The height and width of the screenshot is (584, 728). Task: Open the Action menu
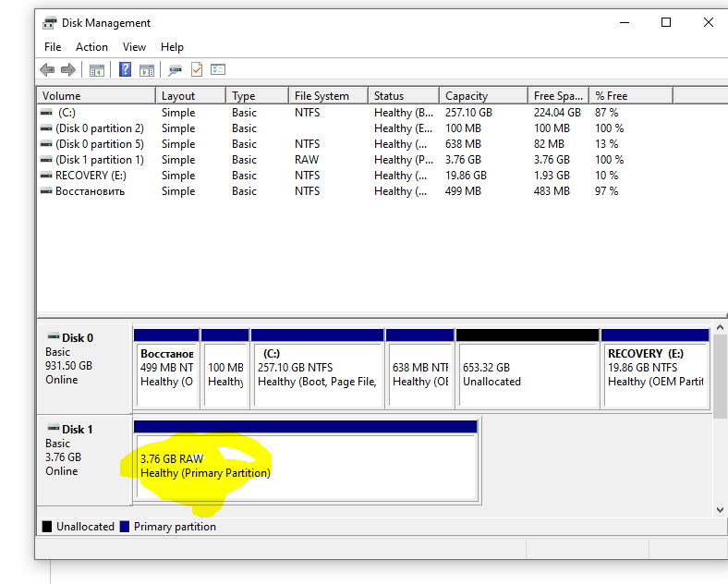point(91,47)
